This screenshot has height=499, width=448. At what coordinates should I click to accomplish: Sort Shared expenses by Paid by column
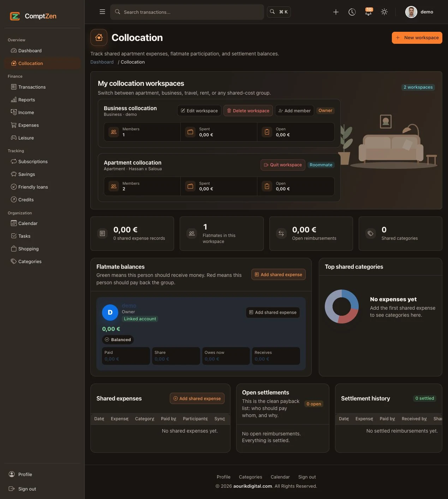(x=169, y=419)
